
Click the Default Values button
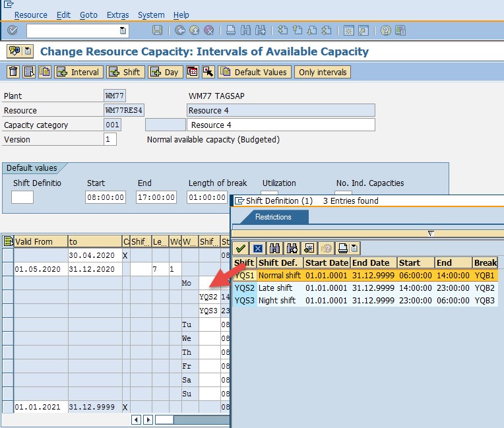[x=255, y=72]
